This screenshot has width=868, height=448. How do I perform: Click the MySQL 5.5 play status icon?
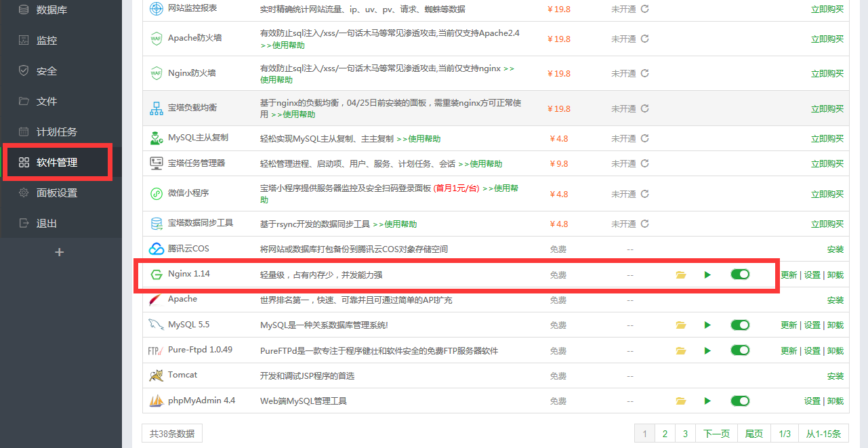pyautogui.click(x=707, y=325)
